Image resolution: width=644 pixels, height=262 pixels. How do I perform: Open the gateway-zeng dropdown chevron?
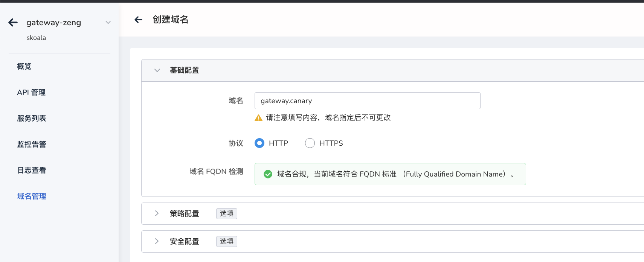pyautogui.click(x=108, y=23)
